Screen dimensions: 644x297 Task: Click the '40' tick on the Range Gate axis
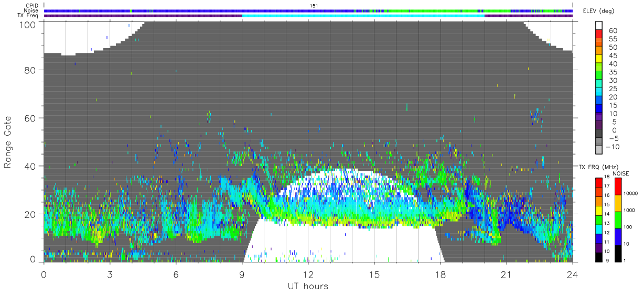pos(30,166)
